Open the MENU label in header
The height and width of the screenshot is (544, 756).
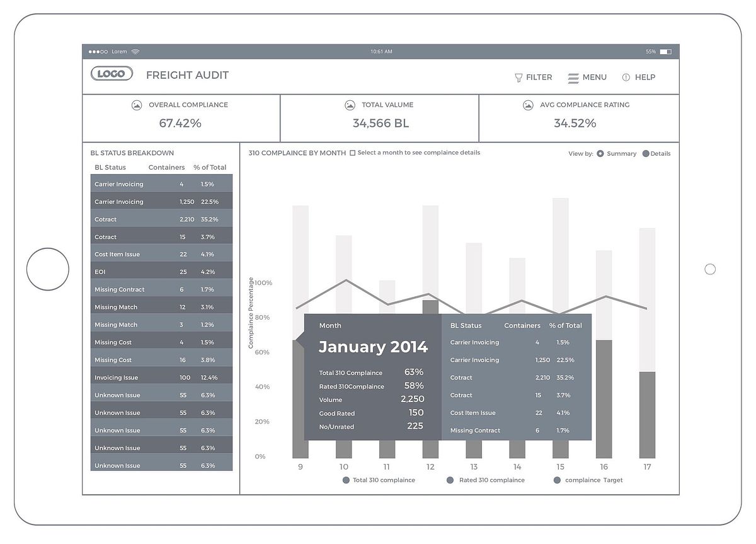click(594, 77)
